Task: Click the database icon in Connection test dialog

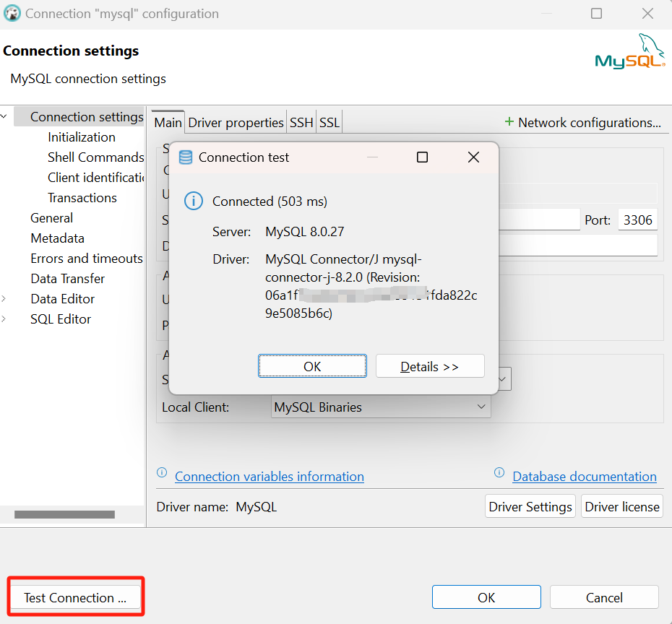Action: 186,157
